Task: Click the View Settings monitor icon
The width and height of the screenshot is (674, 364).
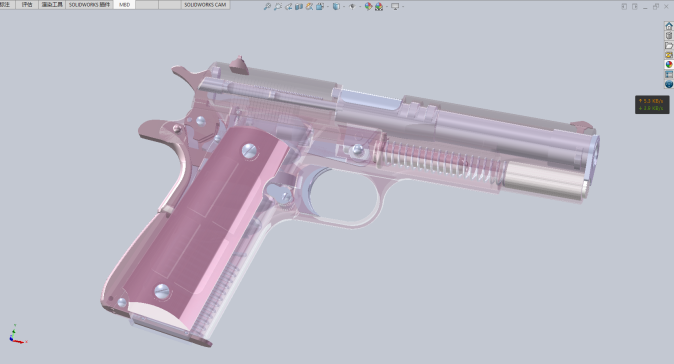Action: [x=395, y=6]
